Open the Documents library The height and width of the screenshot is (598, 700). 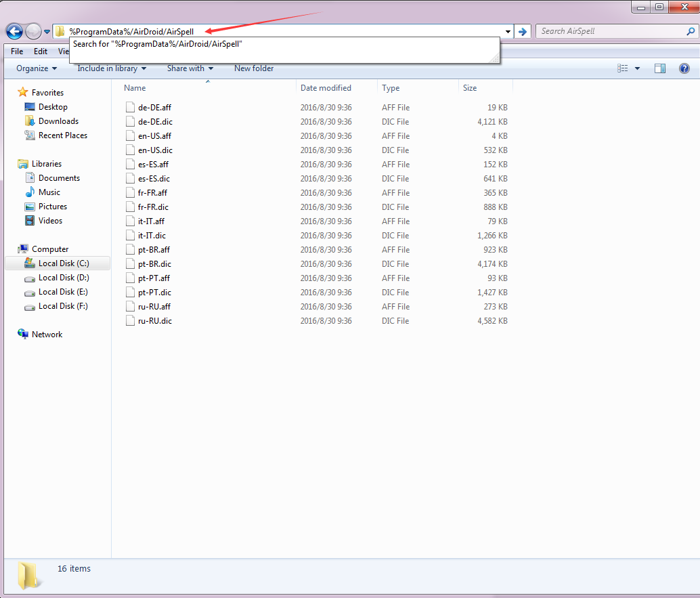point(53,177)
